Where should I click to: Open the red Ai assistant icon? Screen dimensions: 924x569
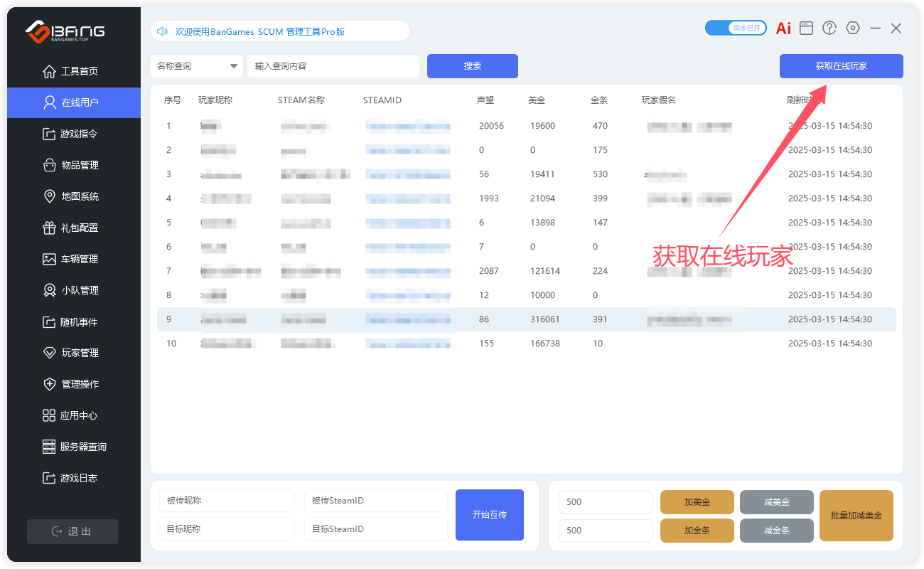(783, 28)
